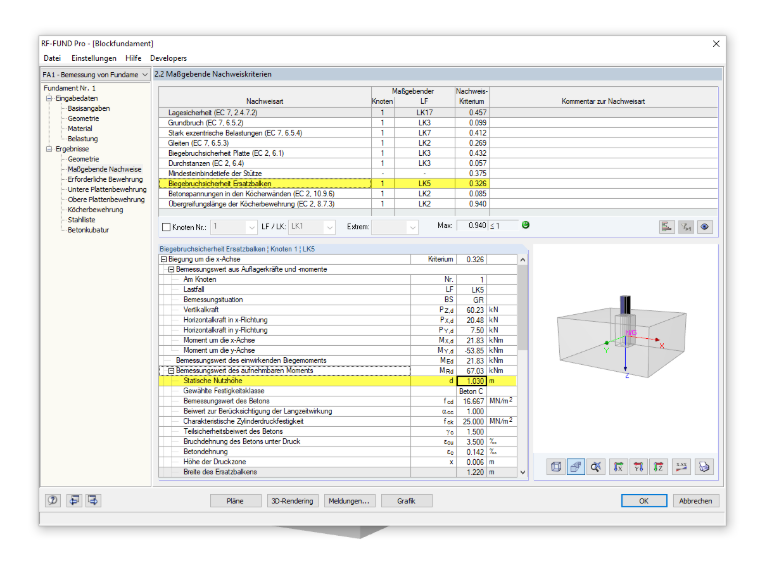Screen dimensions: 760x570
Task: Select Basisangaben in the tree
Action: pyautogui.click(x=89, y=109)
